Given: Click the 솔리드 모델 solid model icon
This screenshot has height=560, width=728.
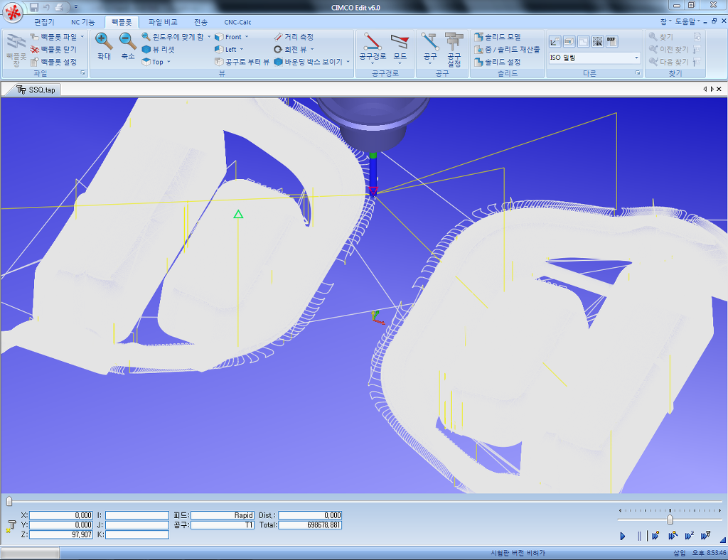Looking at the screenshot, I should tap(499, 36).
